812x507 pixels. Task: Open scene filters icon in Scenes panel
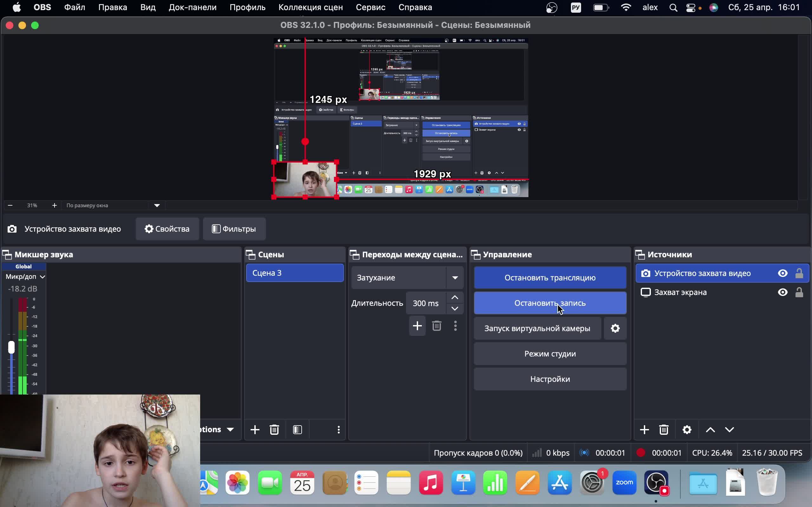click(297, 430)
